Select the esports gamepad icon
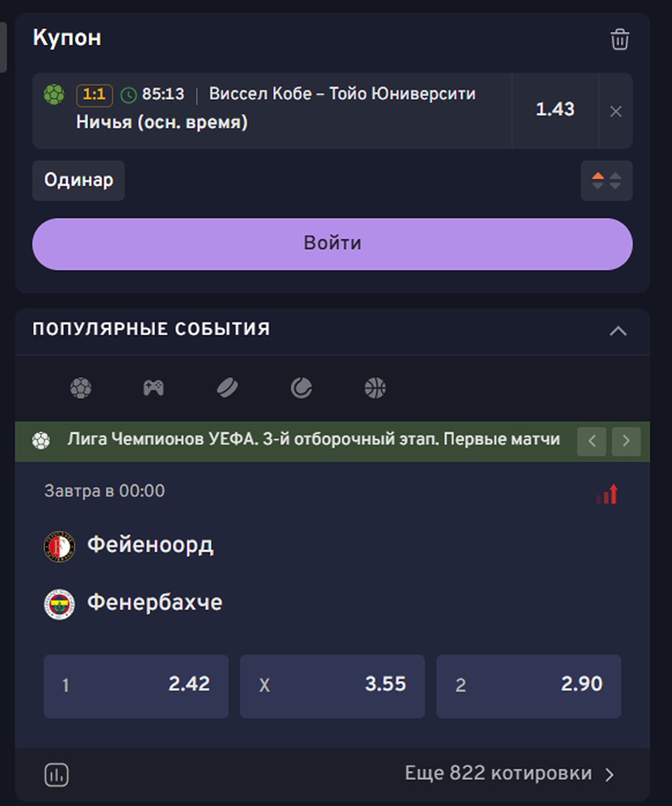Image resolution: width=672 pixels, height=806 pixels. coord(155,388)
